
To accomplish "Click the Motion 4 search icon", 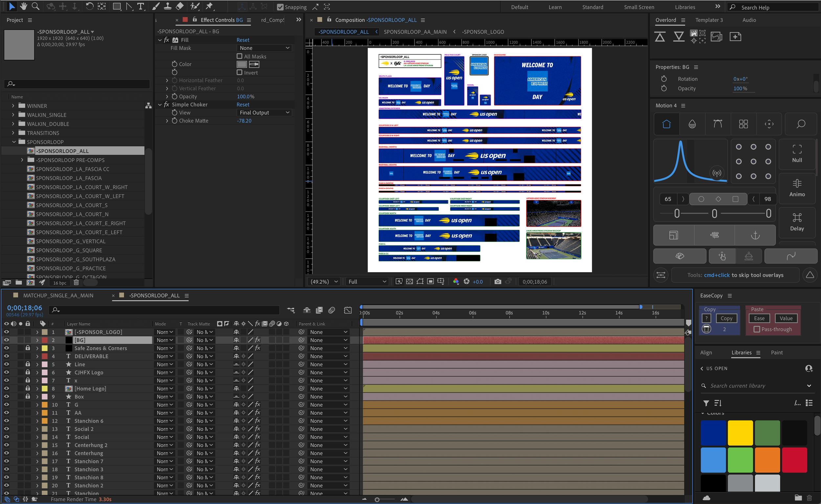I will (x=801, y=124).
